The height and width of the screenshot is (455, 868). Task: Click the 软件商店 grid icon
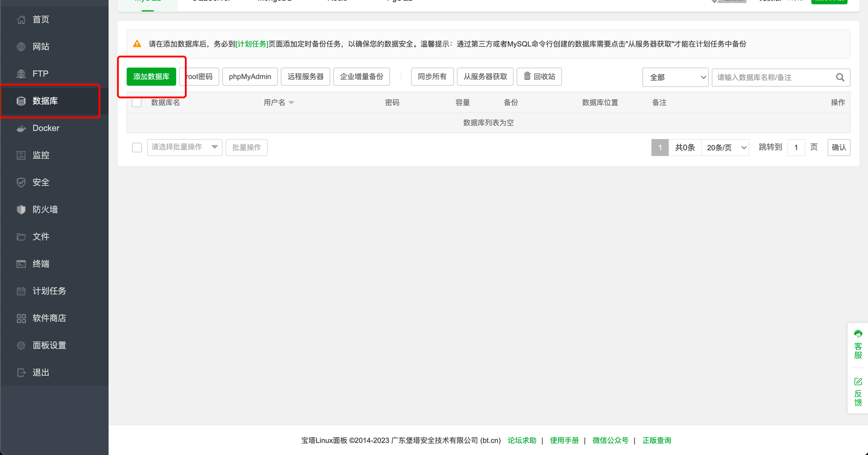click(x=21, y=318)
